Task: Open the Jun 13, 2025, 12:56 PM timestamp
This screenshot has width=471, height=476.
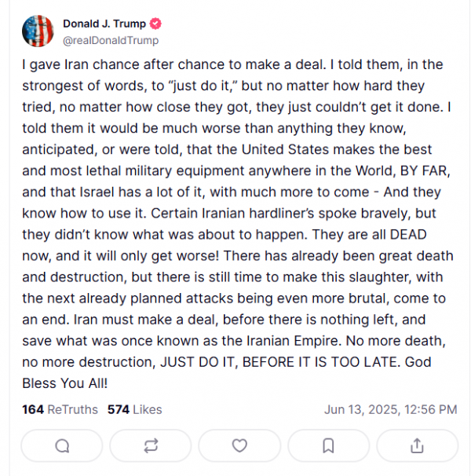Action: click(x=391, y=409)
